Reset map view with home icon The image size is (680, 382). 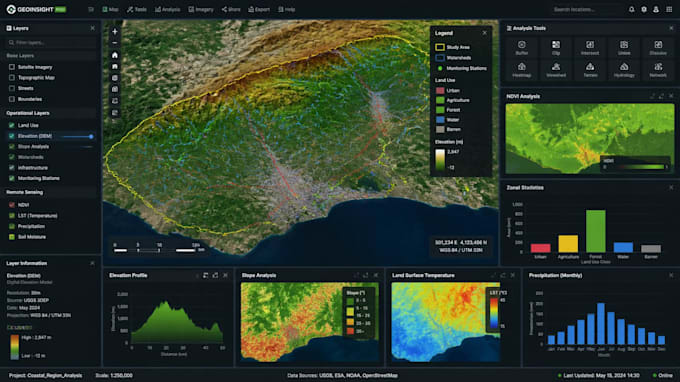114,55
